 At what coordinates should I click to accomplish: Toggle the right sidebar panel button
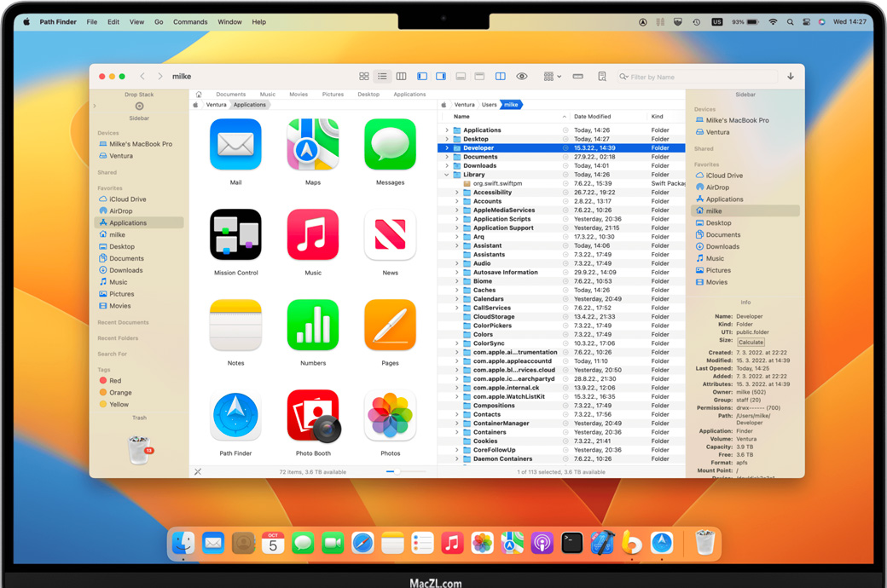click(x=441, y=77)
